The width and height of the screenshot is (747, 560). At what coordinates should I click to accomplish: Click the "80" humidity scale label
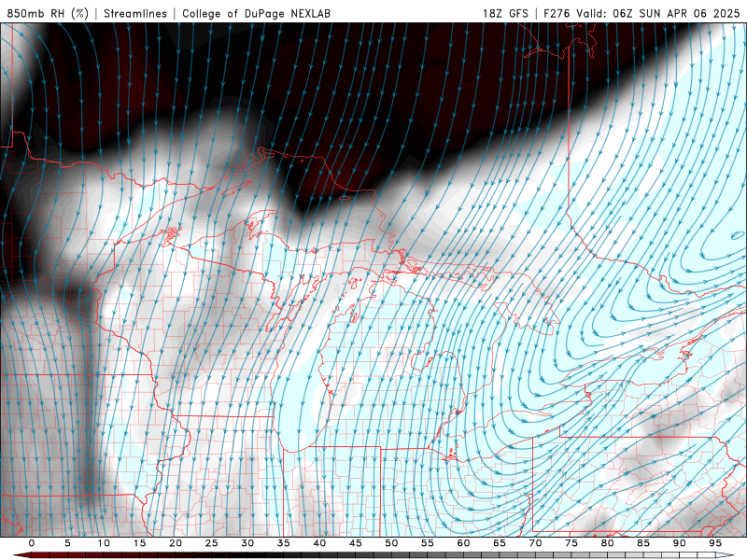(608, 543)
